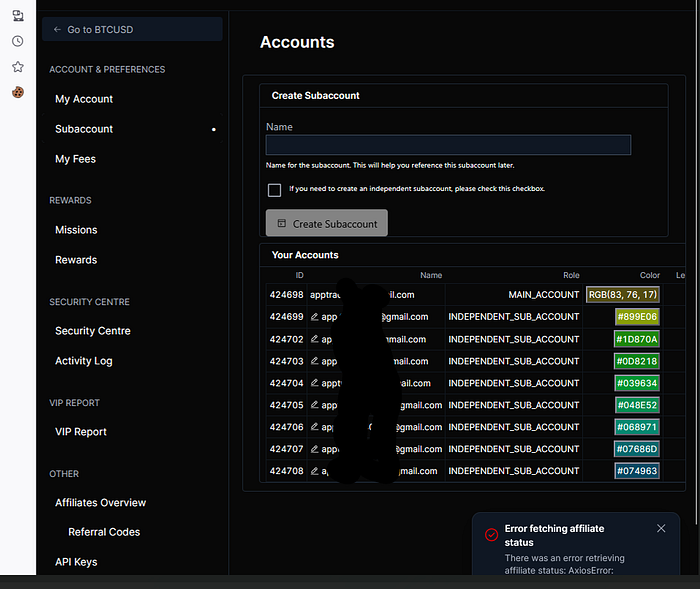The width and height of the screenshot is (700, 589).
Task: Click the back arrow beside Go to BTCUSD
Action: 57,29
